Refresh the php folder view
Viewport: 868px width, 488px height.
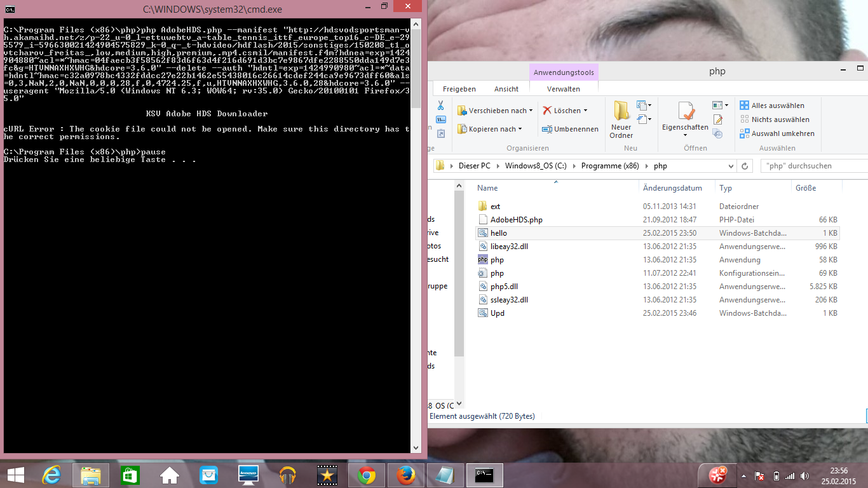745,166
